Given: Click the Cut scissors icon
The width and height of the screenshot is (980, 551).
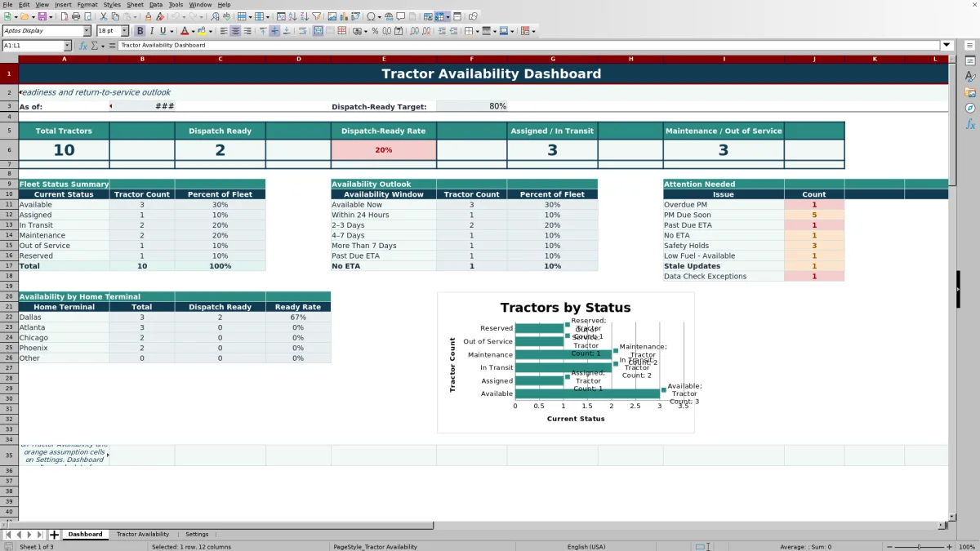Looking at the screenshot, I should [x=104, y=16].
